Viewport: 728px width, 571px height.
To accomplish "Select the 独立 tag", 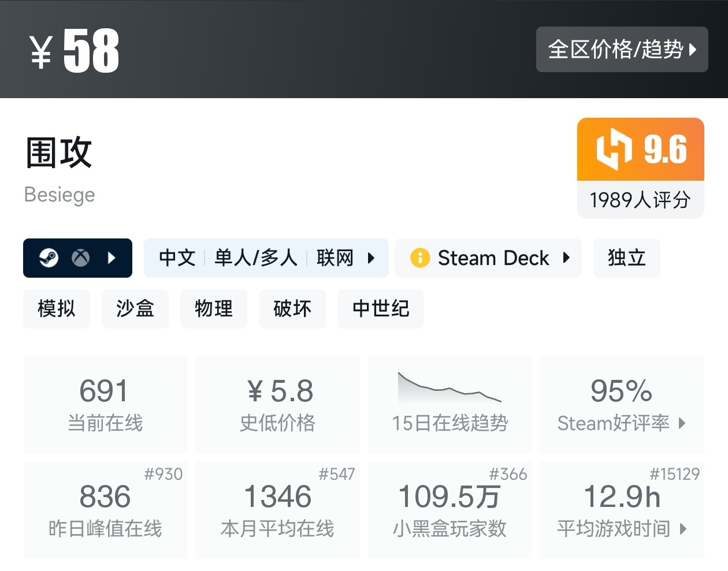I will pos(626,257).
